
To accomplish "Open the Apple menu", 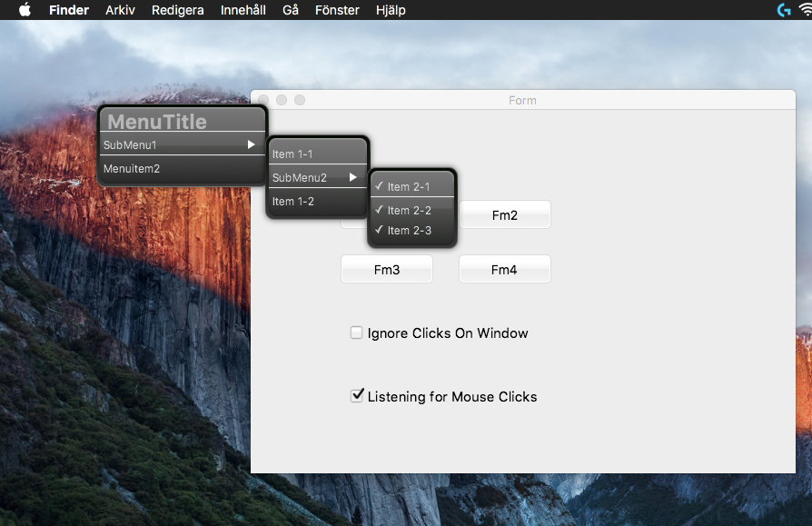I will 25,10.
